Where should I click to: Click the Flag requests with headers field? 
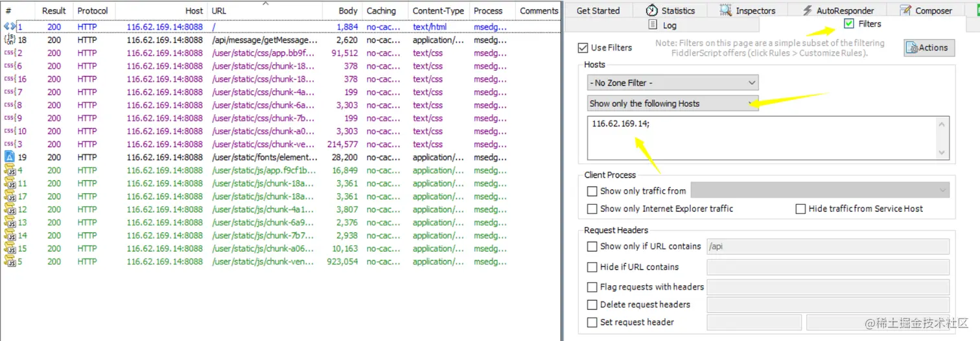[x=828, y=287]
